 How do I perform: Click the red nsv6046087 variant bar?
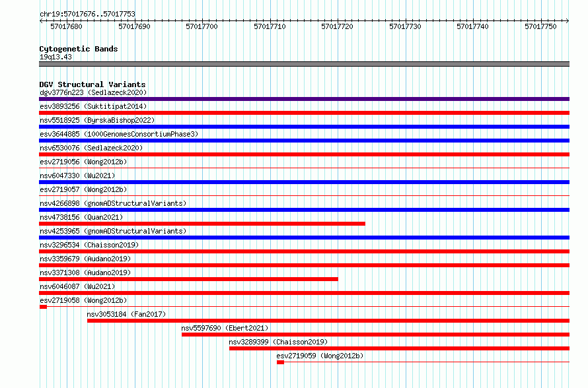point(304,293)
